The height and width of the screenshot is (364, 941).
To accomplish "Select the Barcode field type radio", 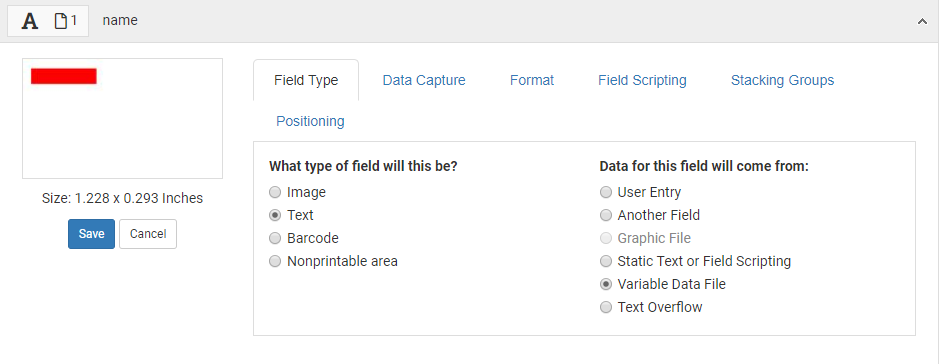I will pos(275,239).
